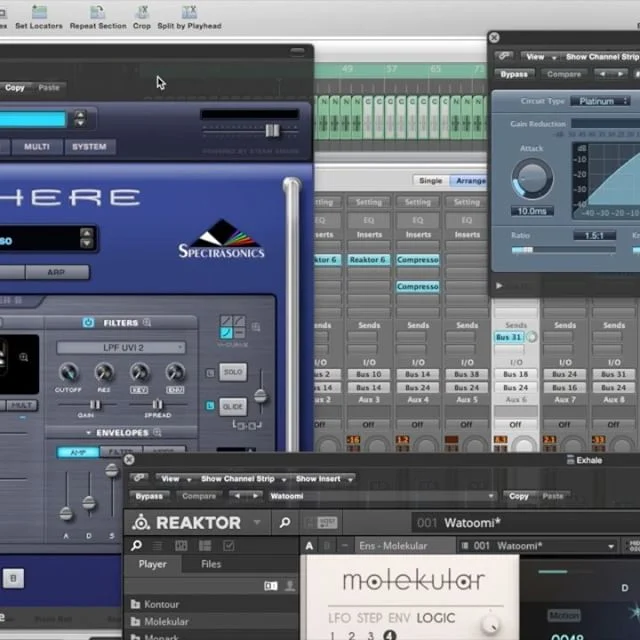
Task: Open the Watoomi preset dropdown in plugin header
Action: 382,496
